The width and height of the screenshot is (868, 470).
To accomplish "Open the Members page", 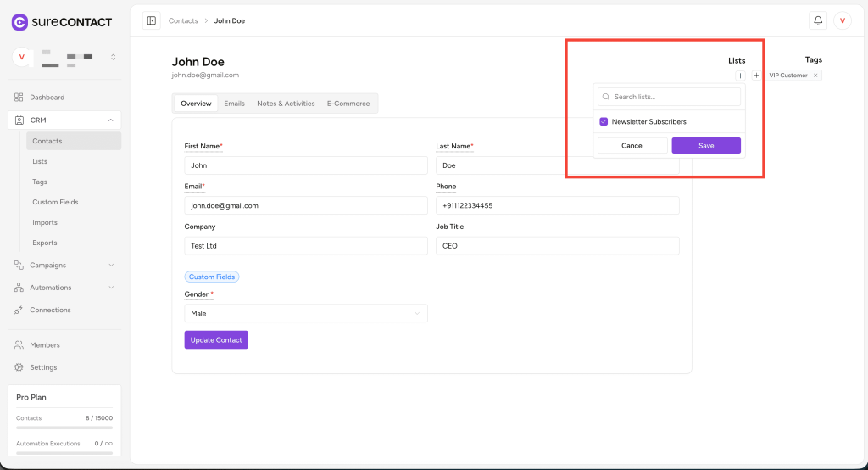I will tap(44, 345).
